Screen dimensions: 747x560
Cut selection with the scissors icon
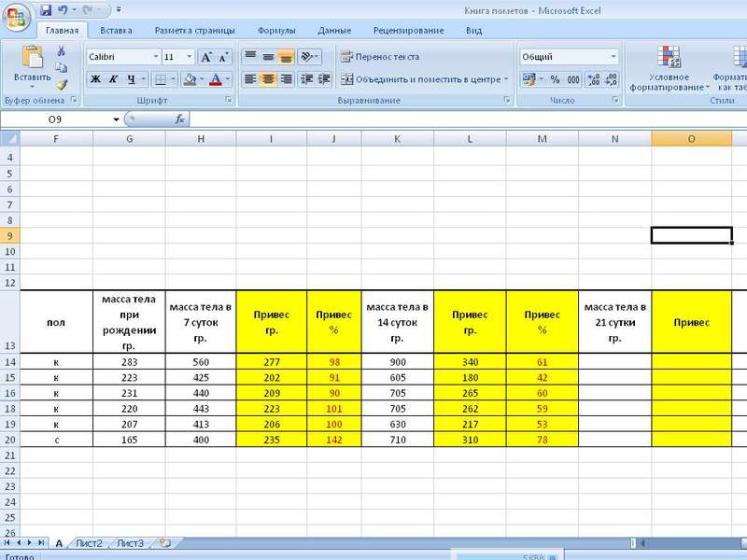tap(61, 51)
